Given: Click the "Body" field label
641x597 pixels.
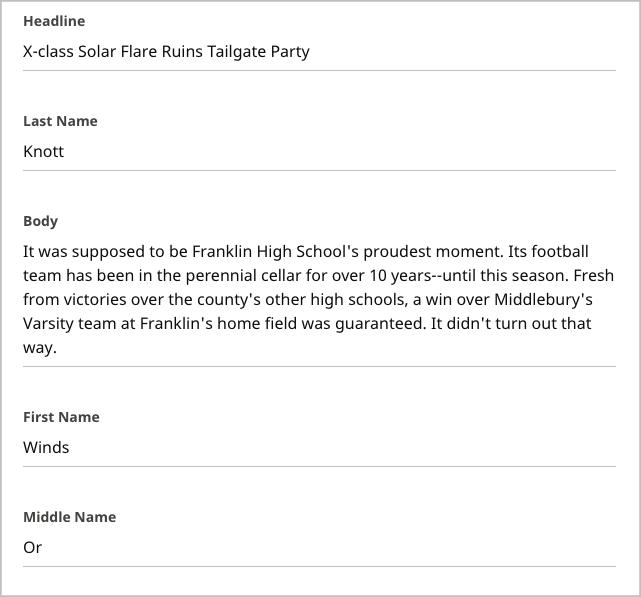Looking at the screenshot, I should pos(41,221).
